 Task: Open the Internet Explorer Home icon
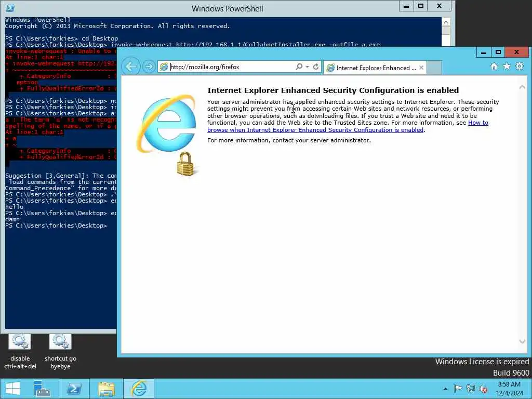494,66
